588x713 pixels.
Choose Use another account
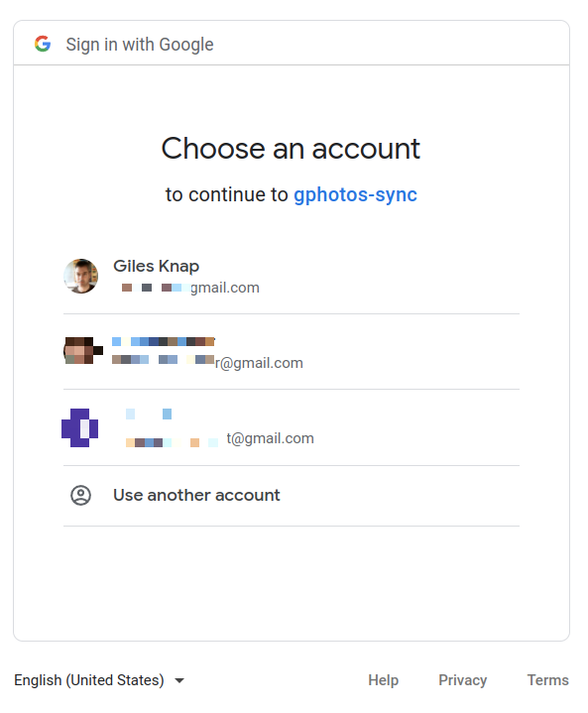pyautogui.click(x=292, y=496)
